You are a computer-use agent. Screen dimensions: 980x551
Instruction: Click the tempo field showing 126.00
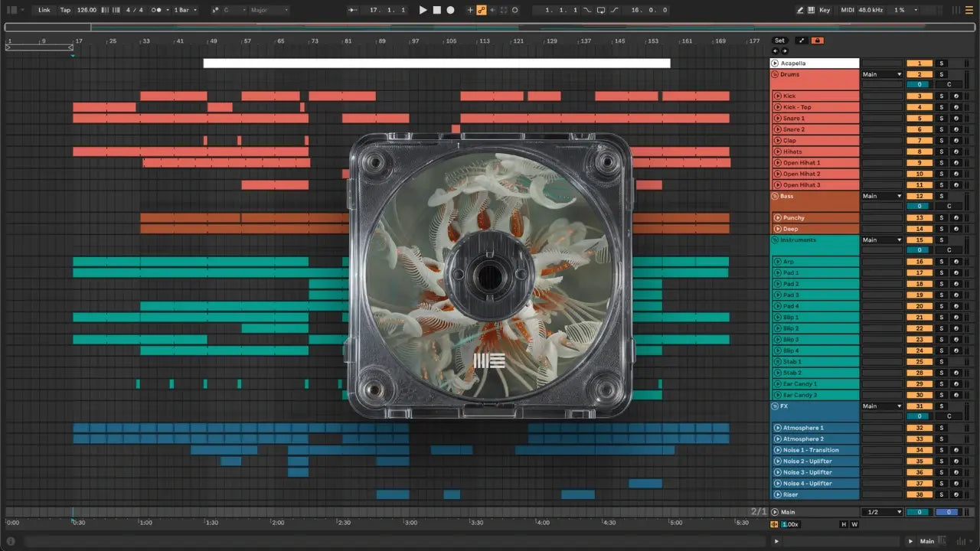click(87, 10)
